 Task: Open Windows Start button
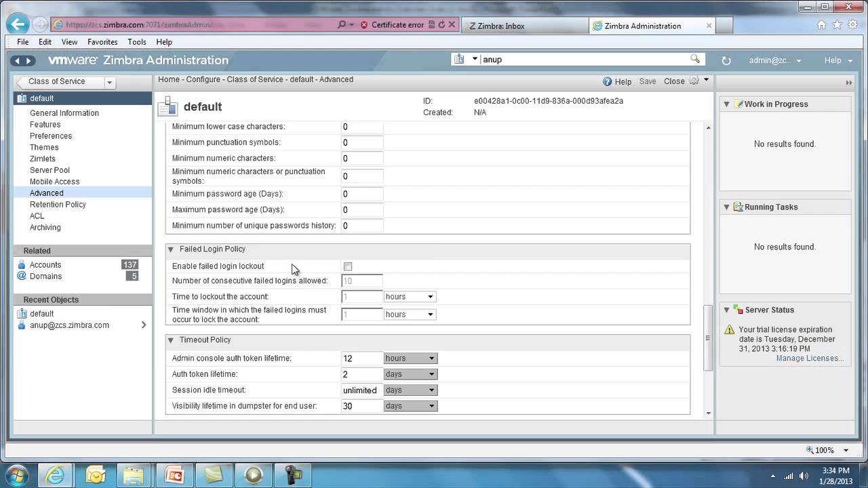[16, 474]
